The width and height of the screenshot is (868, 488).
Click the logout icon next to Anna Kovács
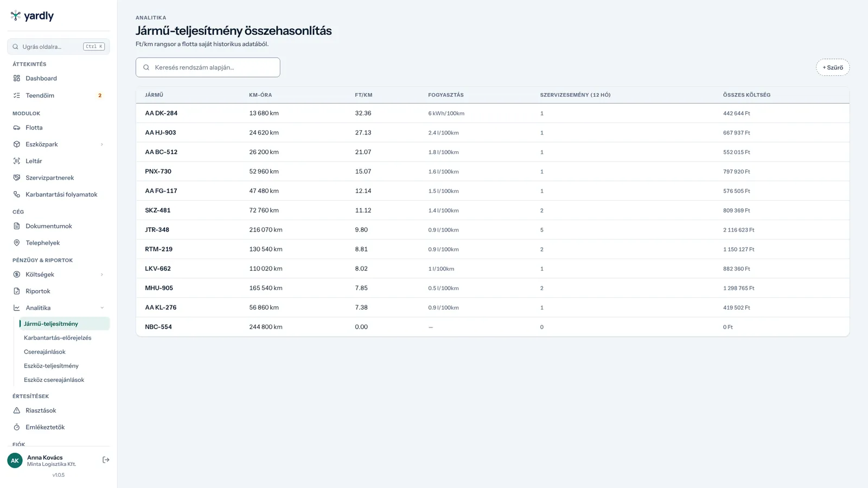tap(106, 460)
